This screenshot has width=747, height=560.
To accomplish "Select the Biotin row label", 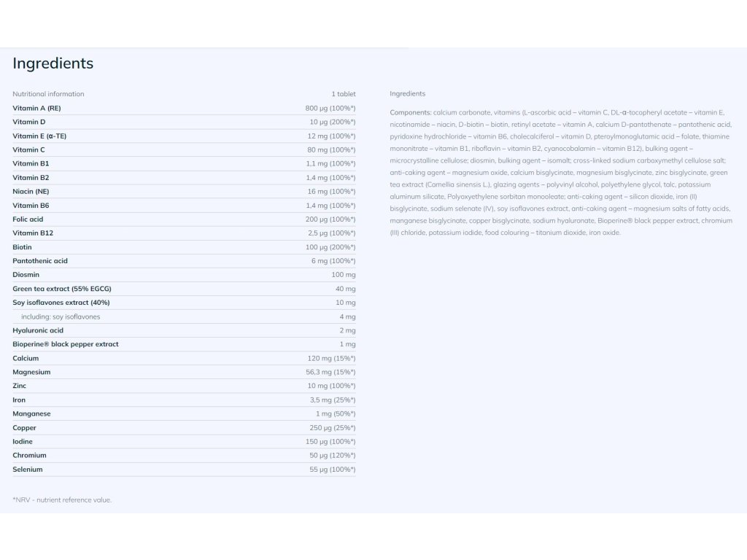I will (x=22, y=247).
